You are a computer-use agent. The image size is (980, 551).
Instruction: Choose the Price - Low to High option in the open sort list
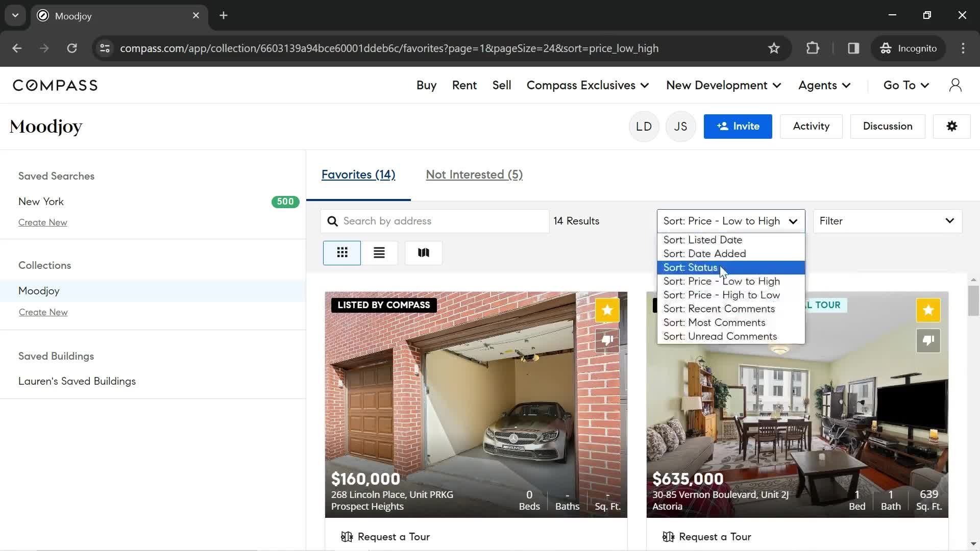731,281
